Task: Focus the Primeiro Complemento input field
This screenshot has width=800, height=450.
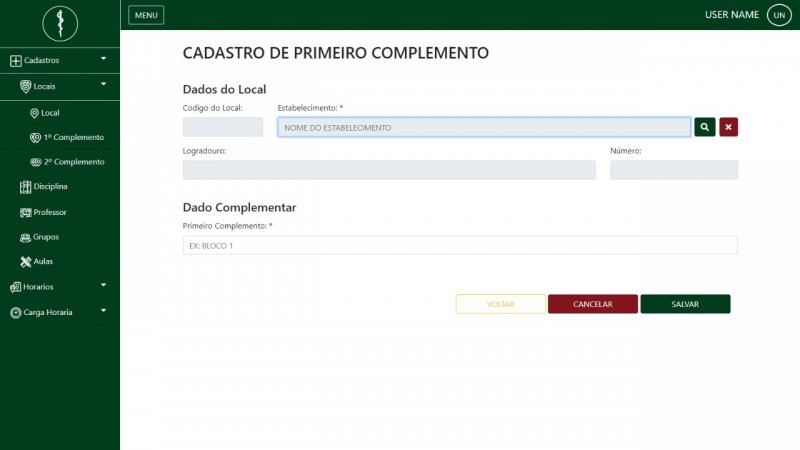Action: [x=460, y=245]
